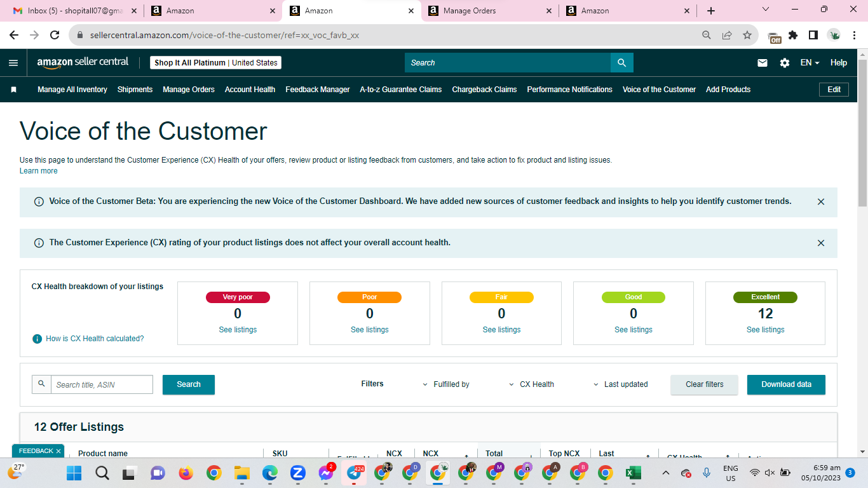Toggle the Chrome side panel
Image resolution: width=868 pixels, height=488 pixels.
[x=813, y=36]
